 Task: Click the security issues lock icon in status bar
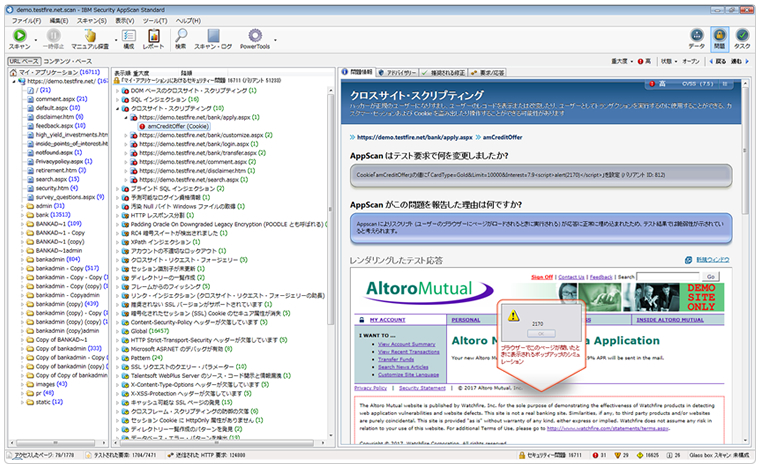(522, 455)
